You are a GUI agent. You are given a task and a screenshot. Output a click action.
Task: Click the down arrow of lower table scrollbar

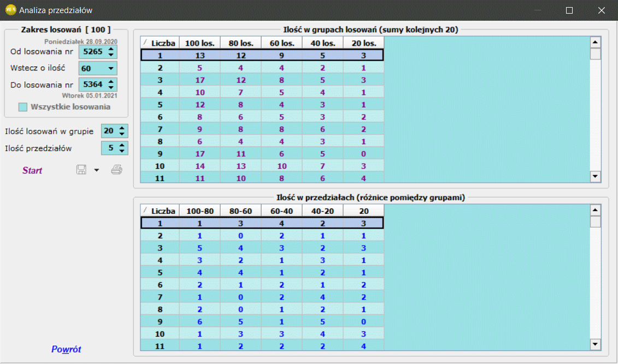pos(595,344)
